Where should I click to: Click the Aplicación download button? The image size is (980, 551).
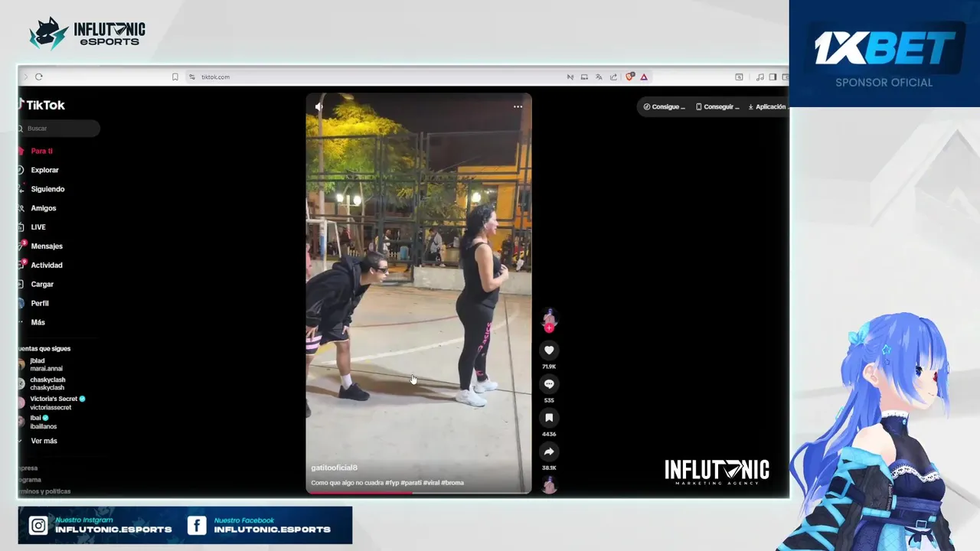tap(767, 107)
